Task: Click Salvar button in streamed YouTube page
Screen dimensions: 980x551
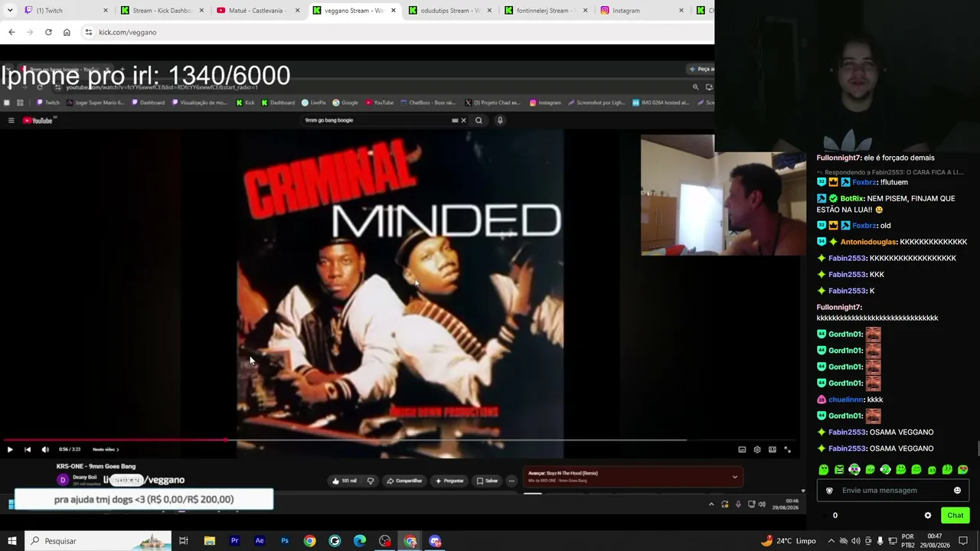Action: coord(487,481)
